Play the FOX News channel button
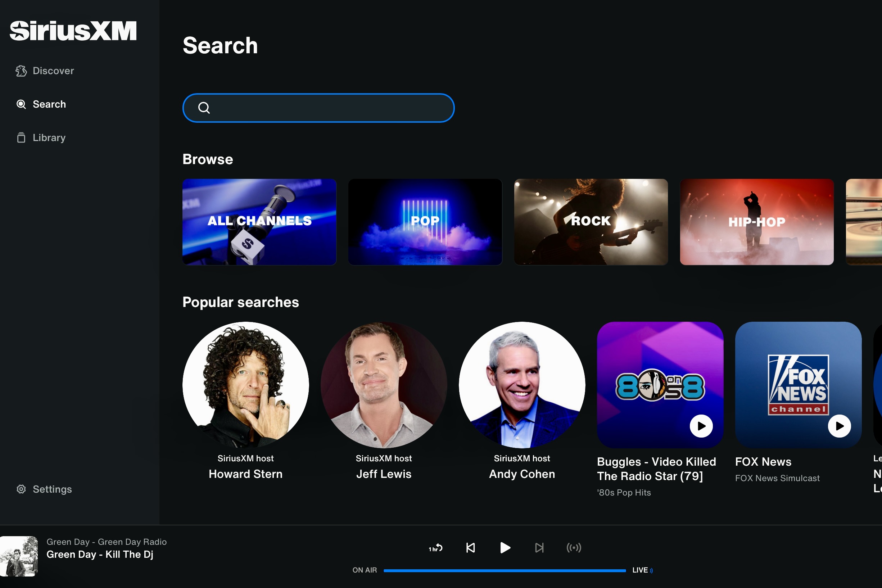 pyautogui.click(x=840, y=426)
